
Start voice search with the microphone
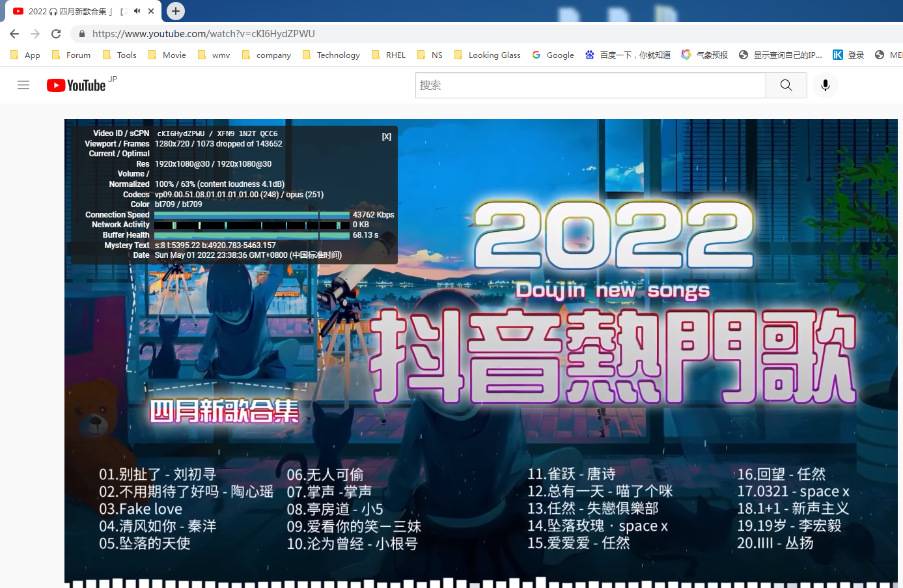tap(826, 85)
